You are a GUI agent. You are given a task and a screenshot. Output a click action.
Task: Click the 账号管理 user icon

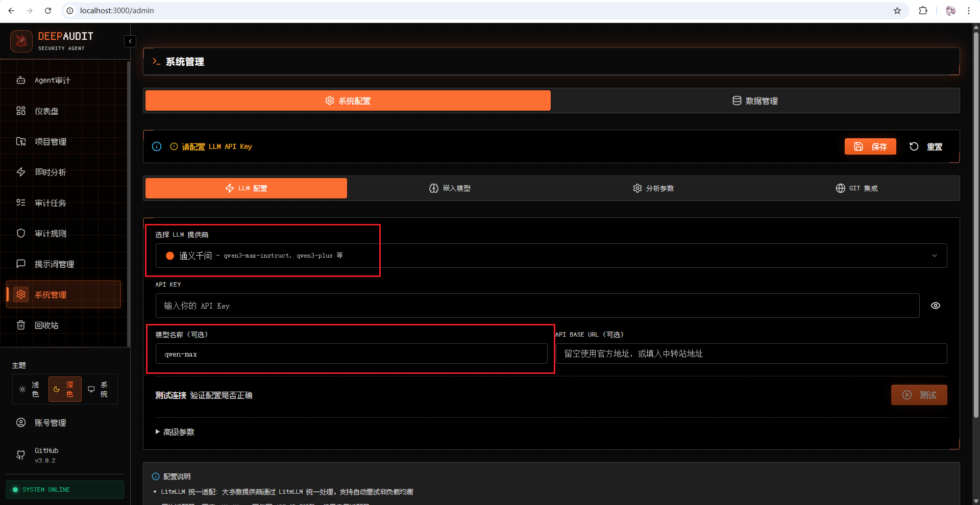tap(21, 423)
